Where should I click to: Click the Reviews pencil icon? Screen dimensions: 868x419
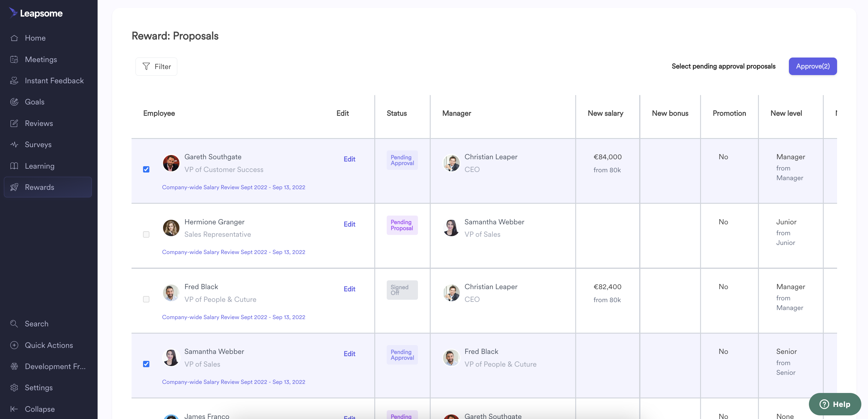click(x=14, y=123)
